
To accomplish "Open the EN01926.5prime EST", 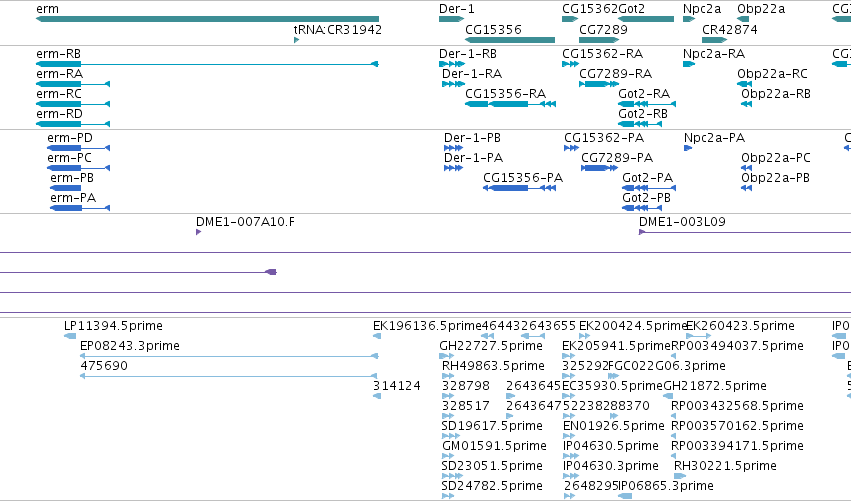I will point(569,436).
